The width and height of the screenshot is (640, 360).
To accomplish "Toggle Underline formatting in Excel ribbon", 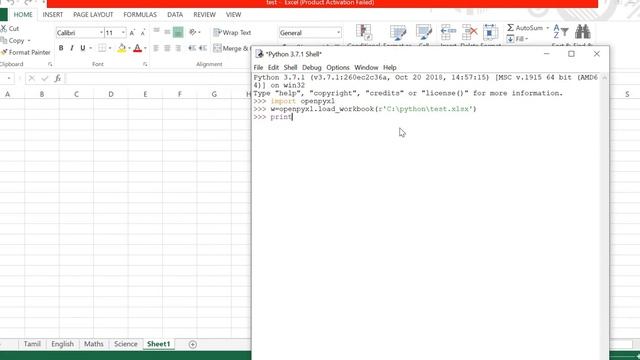I will [x=83, y=48].
